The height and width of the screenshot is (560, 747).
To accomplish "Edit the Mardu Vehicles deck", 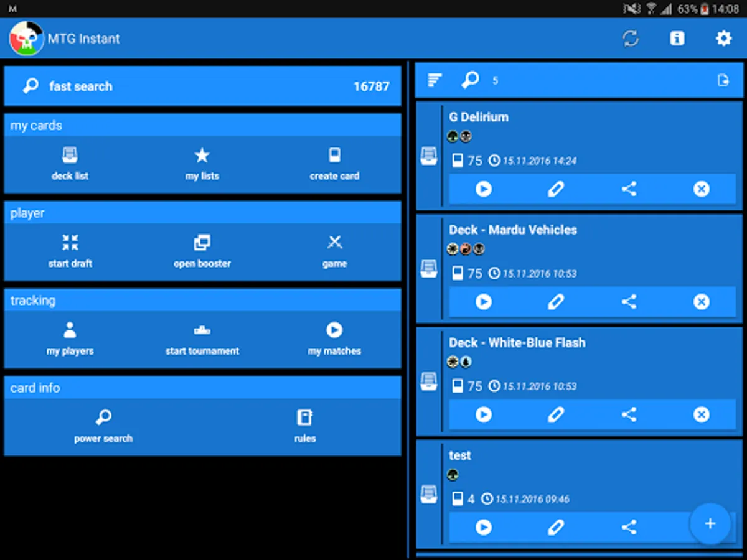I will (x=556, y=302).
